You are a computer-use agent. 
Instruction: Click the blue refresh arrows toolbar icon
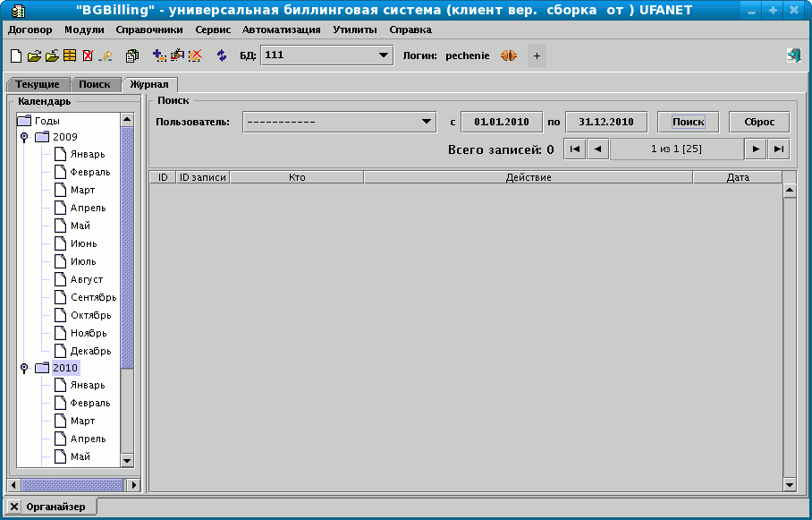pos(222,55)
